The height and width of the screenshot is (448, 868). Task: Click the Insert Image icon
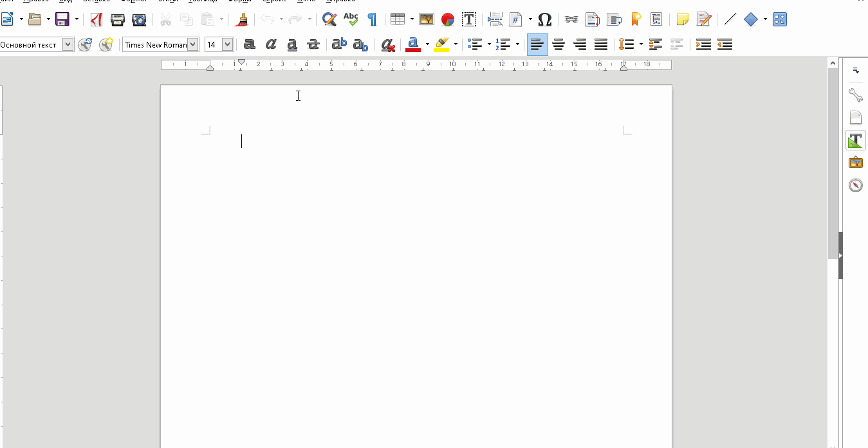426,19
